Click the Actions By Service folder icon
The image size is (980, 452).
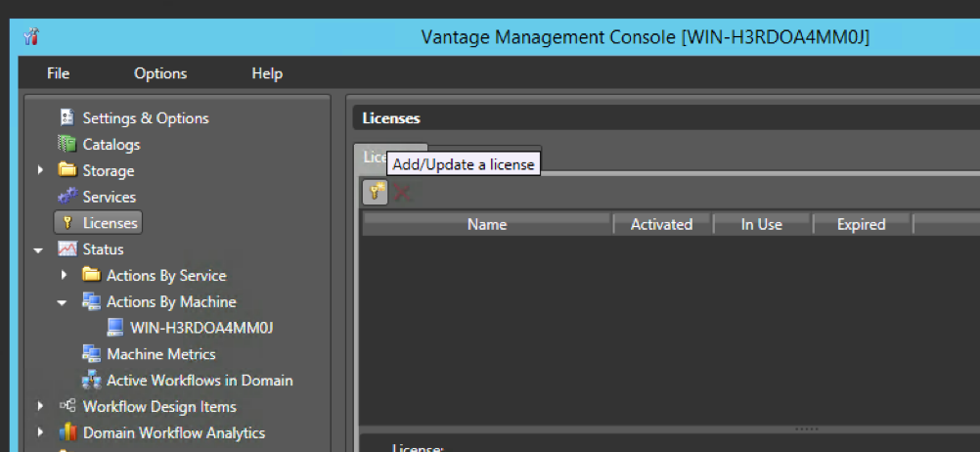coord(91,275)
